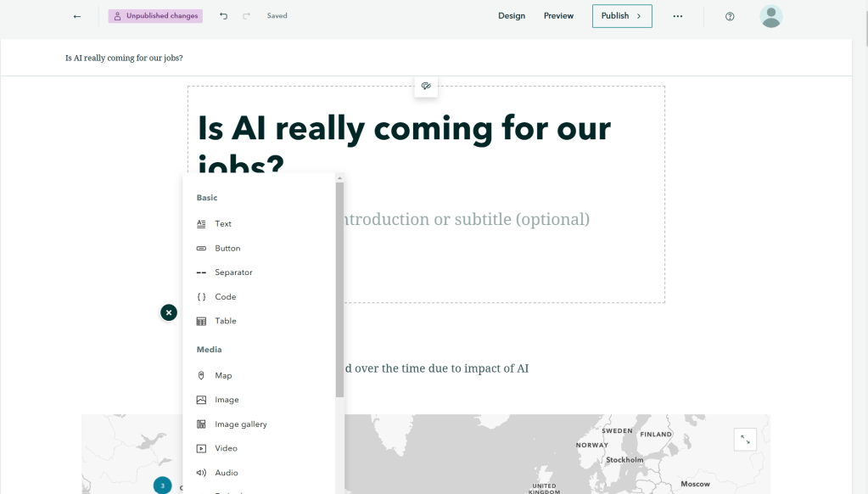Add an Image gallery block
The width and height of the screenshot is (868, 494).
240,424
